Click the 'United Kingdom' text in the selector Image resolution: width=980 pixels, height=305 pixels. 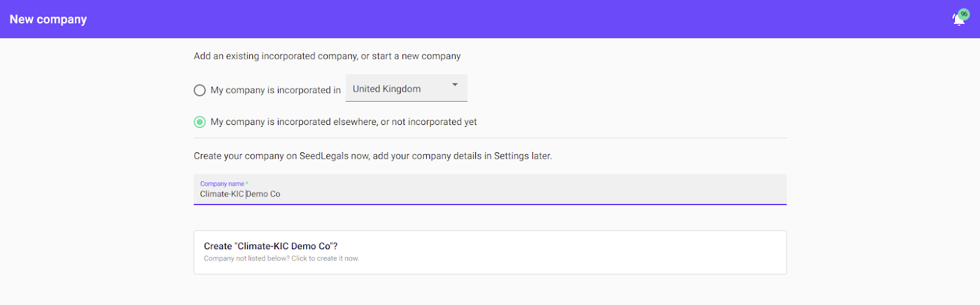point(386,89)
